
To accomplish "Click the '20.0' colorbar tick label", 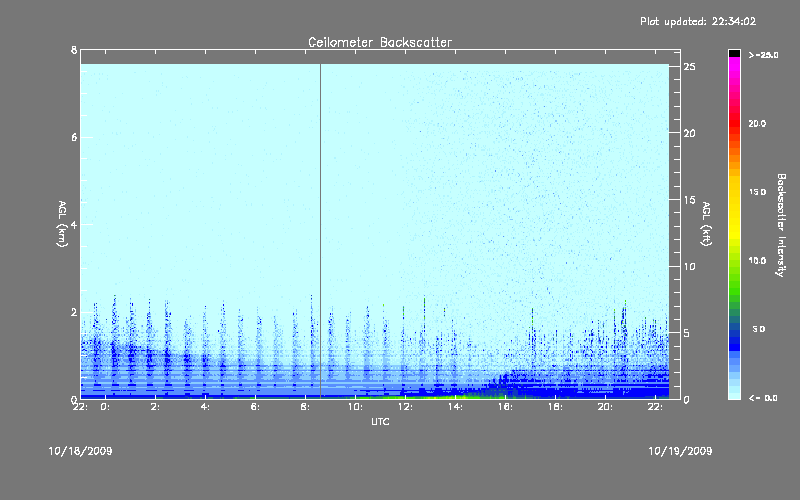I will click(x=757, y=124).
